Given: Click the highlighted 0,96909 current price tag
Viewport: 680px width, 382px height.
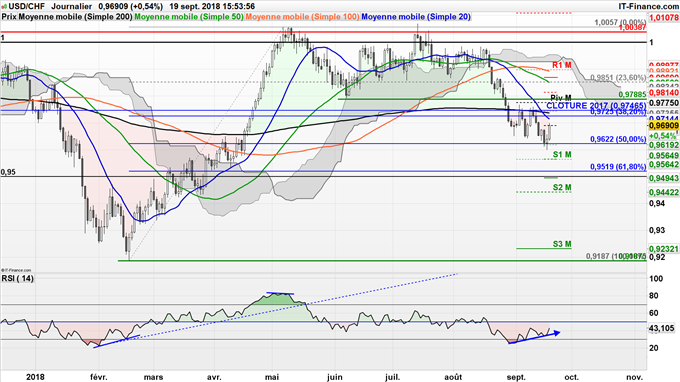Looking at the screenshot, I should pos(664,125).
